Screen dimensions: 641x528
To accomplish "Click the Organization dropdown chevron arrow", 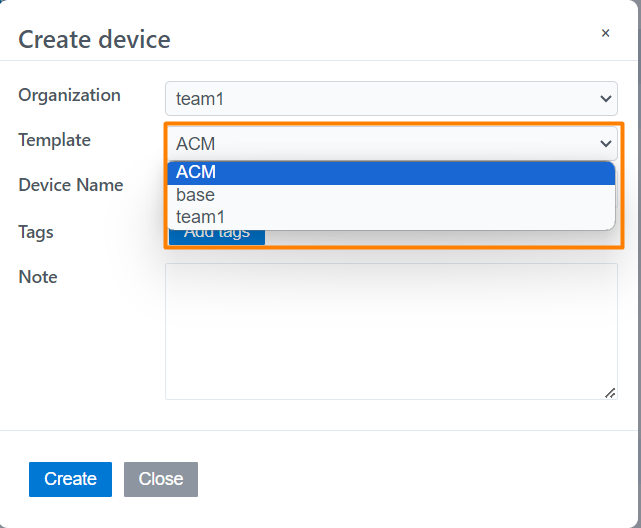I will click(605, 98).
